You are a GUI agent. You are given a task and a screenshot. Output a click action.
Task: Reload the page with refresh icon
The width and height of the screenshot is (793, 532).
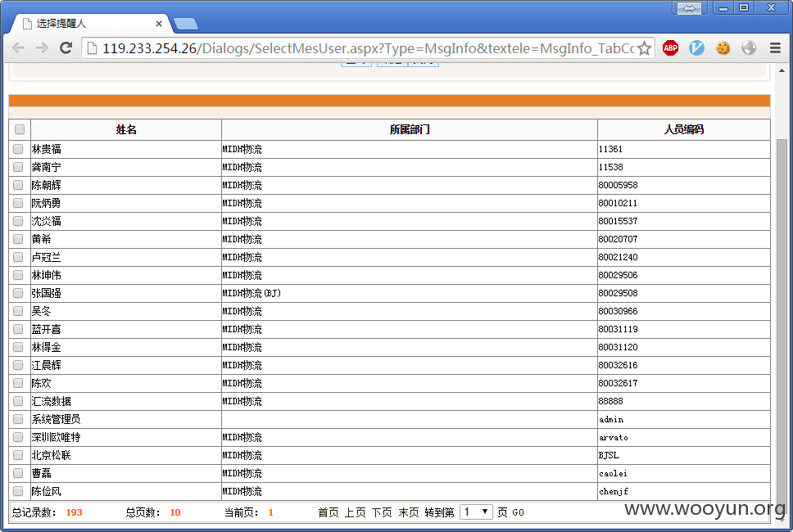[x=66, y=48]
